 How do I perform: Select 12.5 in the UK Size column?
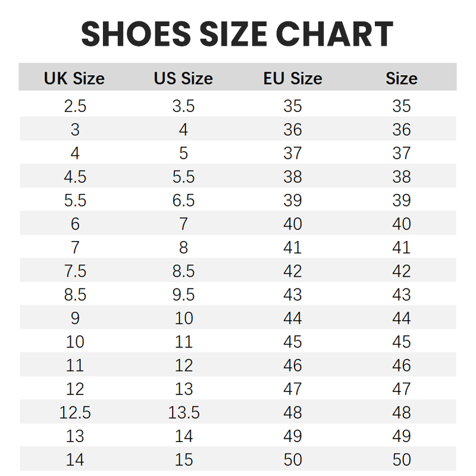[x=75, y=412]
